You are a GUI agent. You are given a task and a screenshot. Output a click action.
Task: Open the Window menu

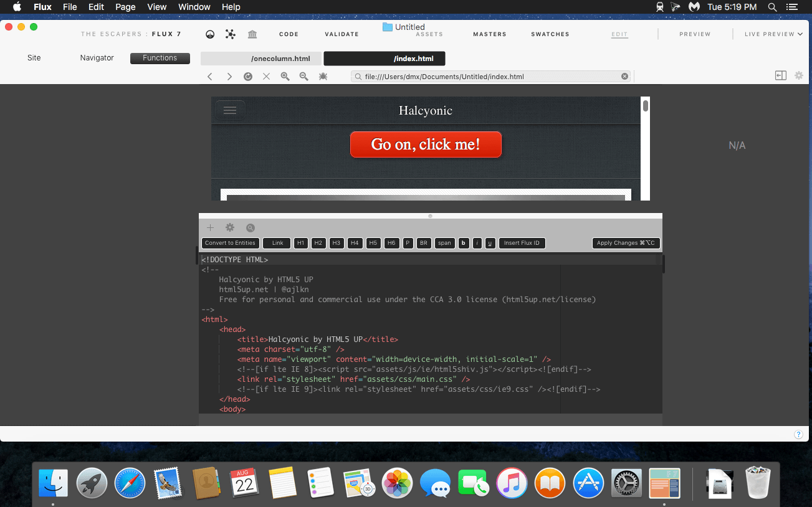point(194,7)
